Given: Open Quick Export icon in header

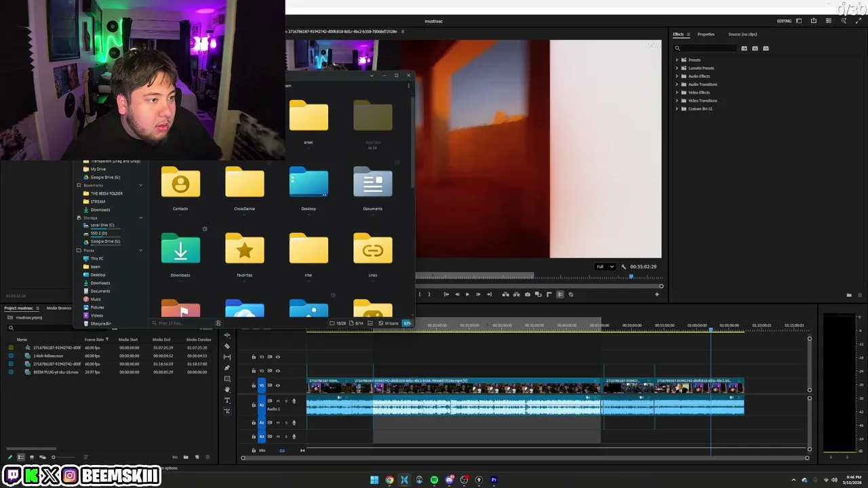Looking at the screenshot, I should coord(814,21).
